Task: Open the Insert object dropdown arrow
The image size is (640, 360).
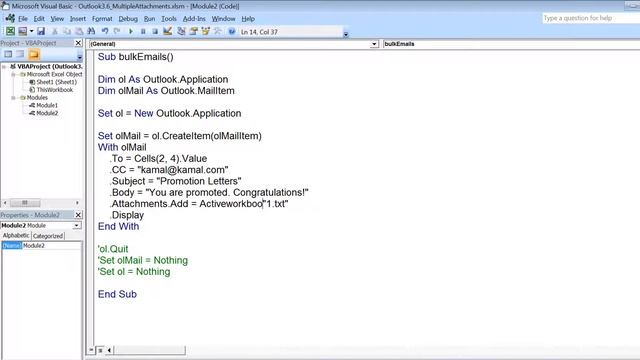Action: click(31, 31)
